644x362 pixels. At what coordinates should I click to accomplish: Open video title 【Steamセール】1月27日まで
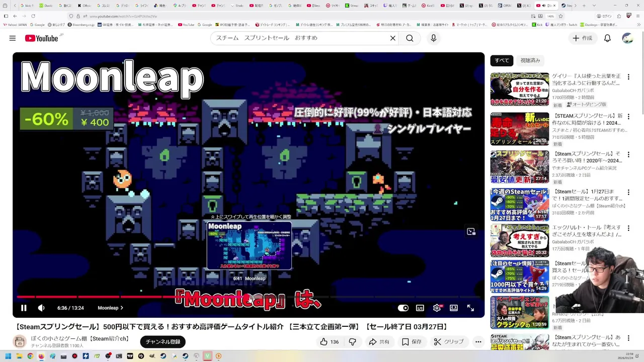(x=587, y=195)
